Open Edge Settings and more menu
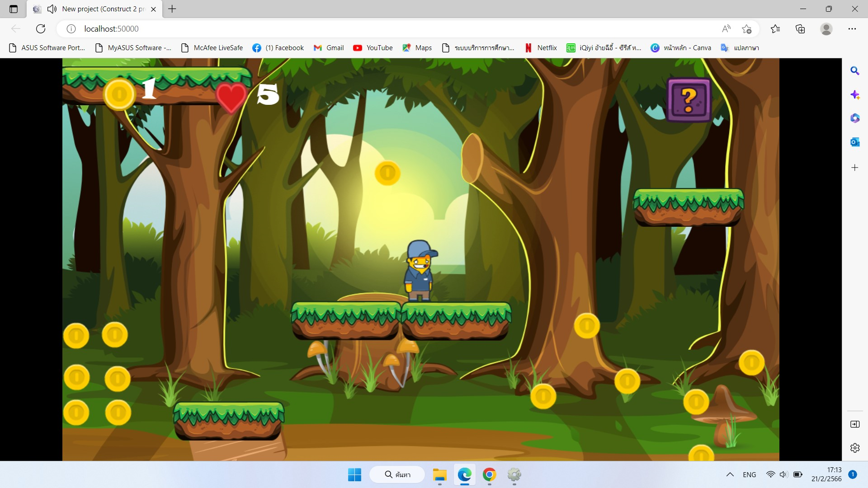The width and height of the screenshot is (868, 488). (x=852, y=29)
